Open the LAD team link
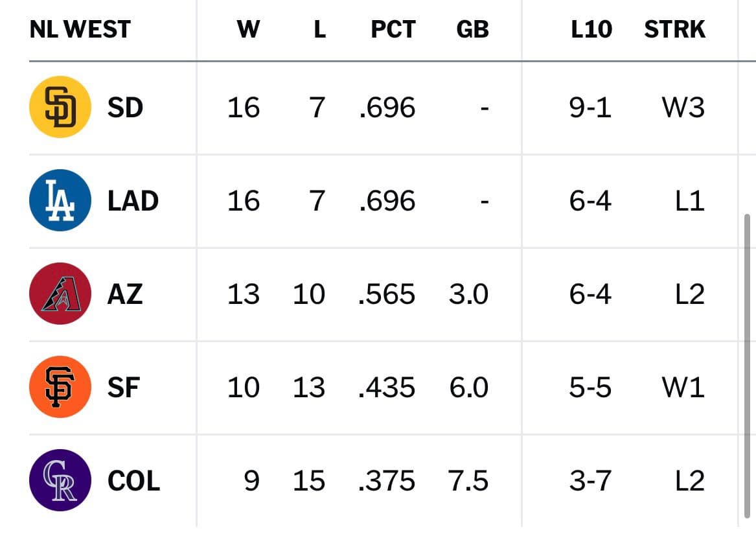Image resolution: width=756 pixels, height=545 pixels. (133, 201)
